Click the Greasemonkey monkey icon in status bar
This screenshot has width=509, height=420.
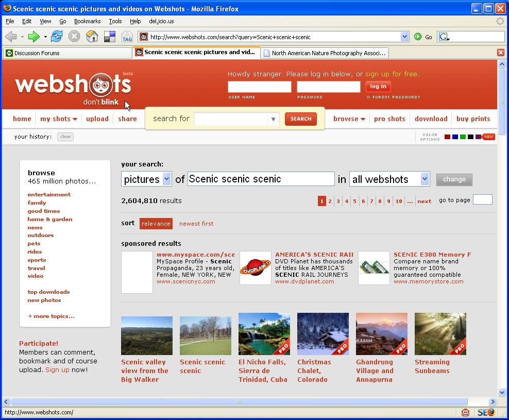coord(465,412)
